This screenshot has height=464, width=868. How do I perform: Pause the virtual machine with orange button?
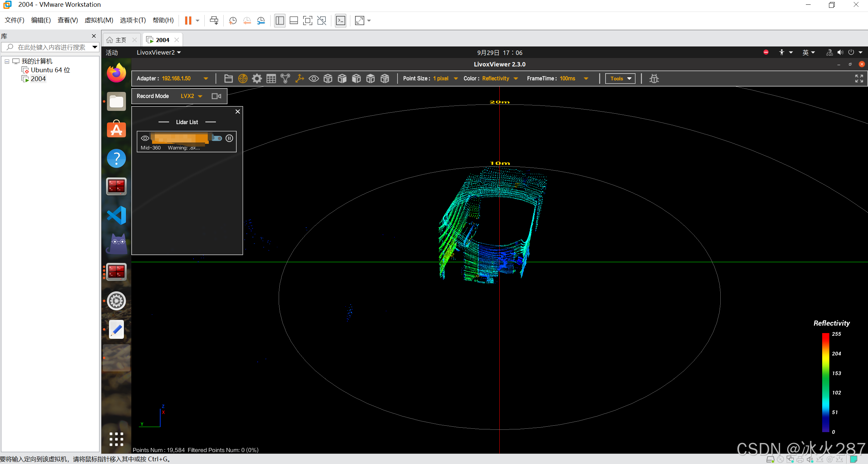tap(188, 21)
